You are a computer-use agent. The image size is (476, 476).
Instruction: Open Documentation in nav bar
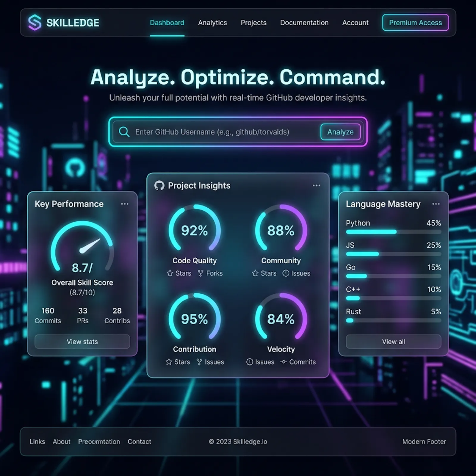pyautogui.click(x=304, y=23)
